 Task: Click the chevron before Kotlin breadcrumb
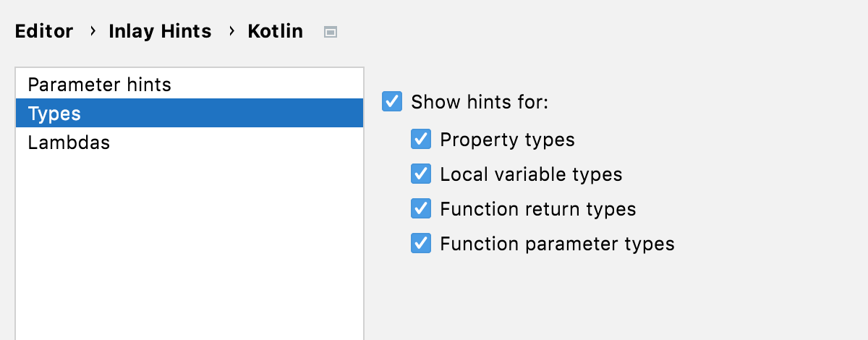pos(230,32)
